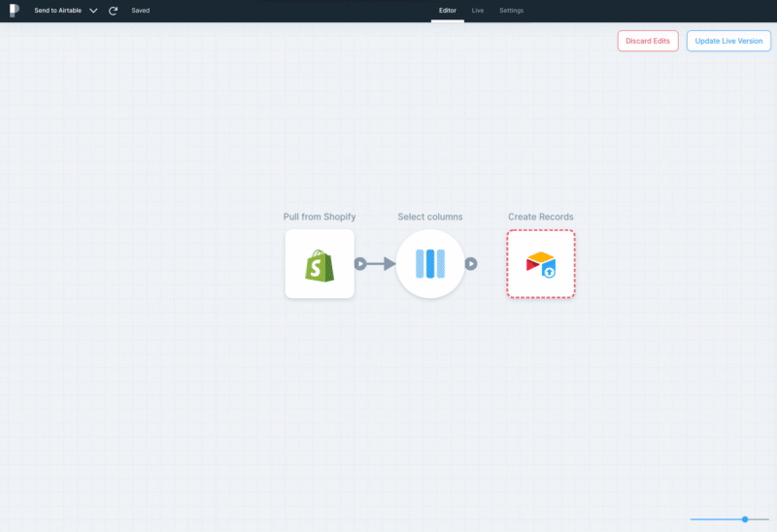Select the Create Records Airtable step

coord(541,263)
